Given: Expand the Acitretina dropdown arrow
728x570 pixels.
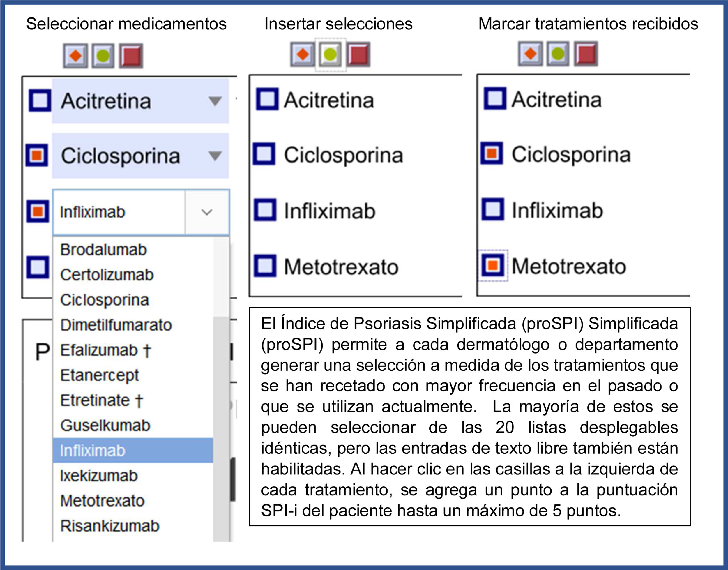Looking at the screenshot, I should pos(215,101).
